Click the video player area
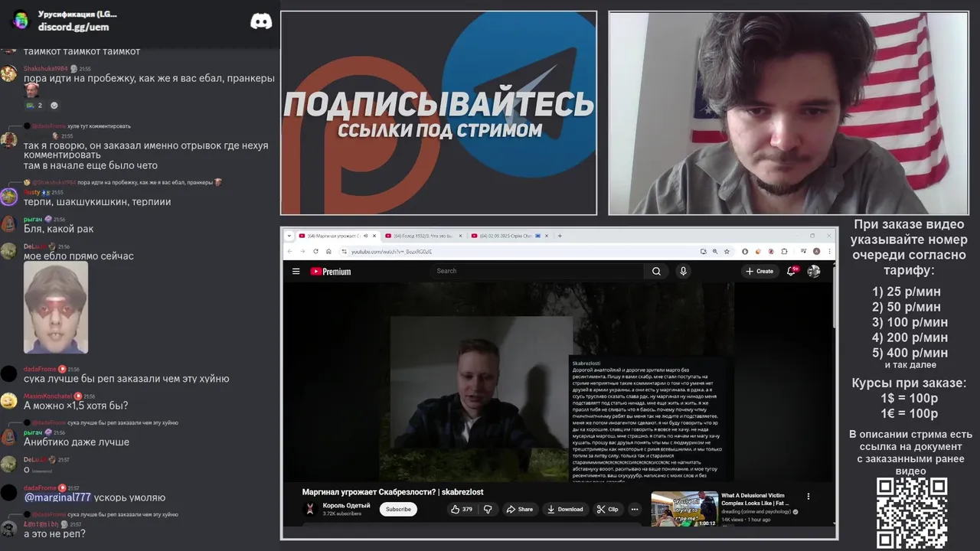Image resolution: width=980 pixels, height=551 pixels. [559, 381]
